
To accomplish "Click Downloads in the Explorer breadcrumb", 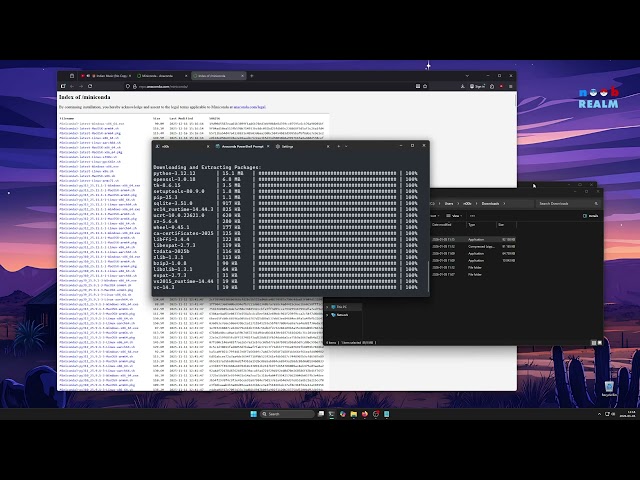I will coord(490,203).
